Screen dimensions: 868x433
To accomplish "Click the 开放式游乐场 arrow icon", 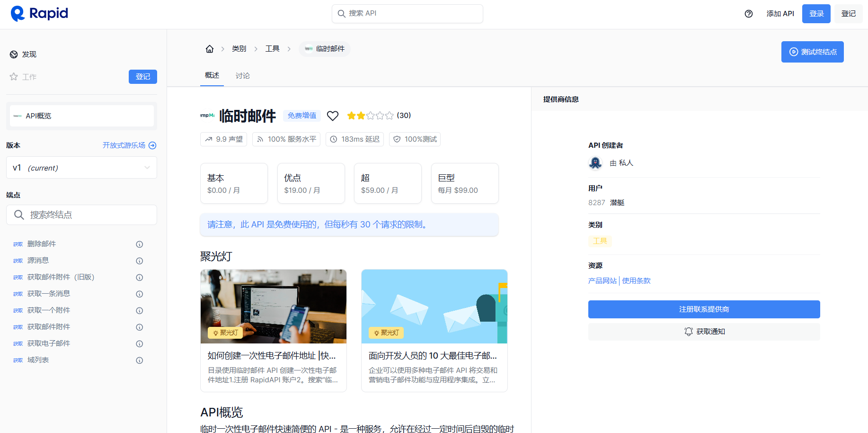I will [152, 145].
